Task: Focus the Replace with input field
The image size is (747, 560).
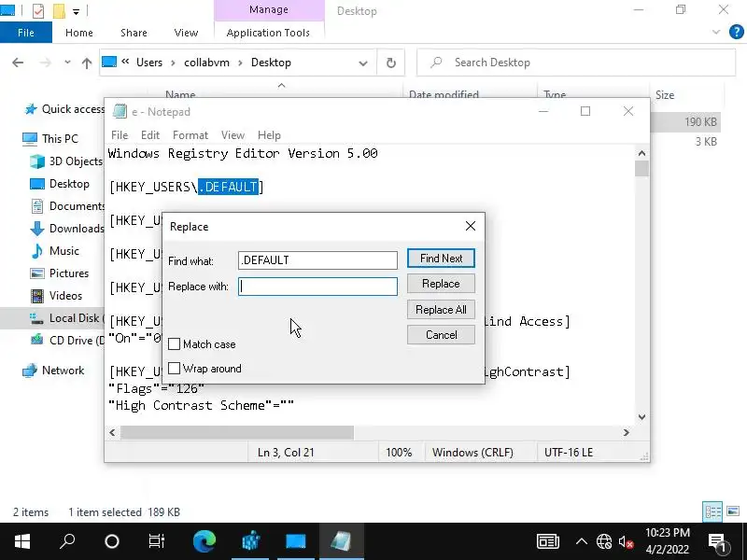Action: tap(317, 287)
